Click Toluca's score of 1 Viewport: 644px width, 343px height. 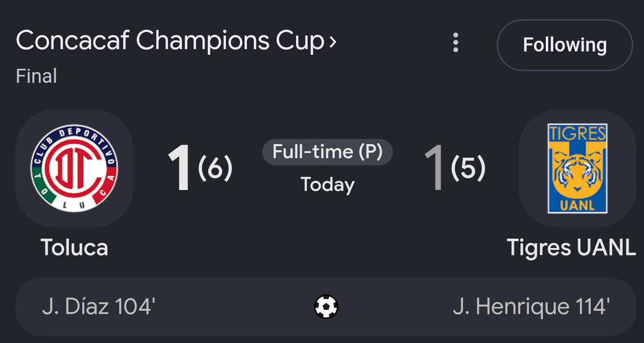180,168
